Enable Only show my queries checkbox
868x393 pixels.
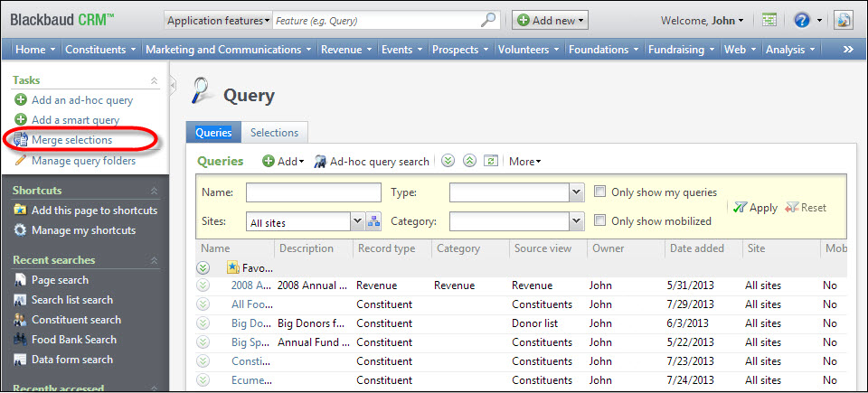coord(599,192)
